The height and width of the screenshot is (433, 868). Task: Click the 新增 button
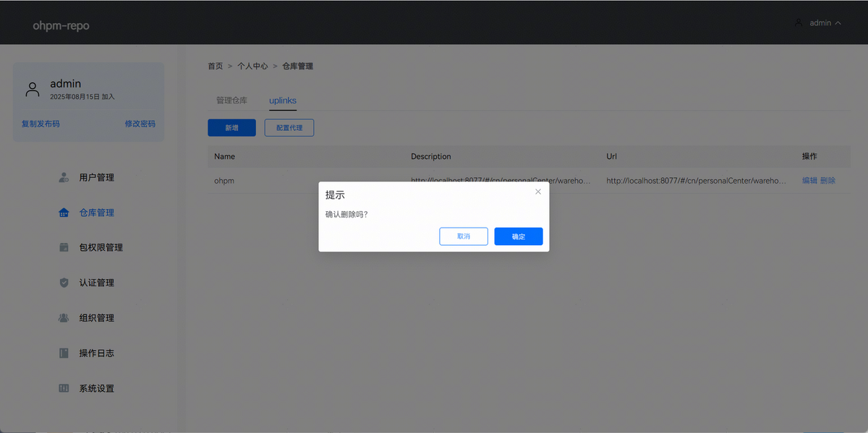(231, 128)
